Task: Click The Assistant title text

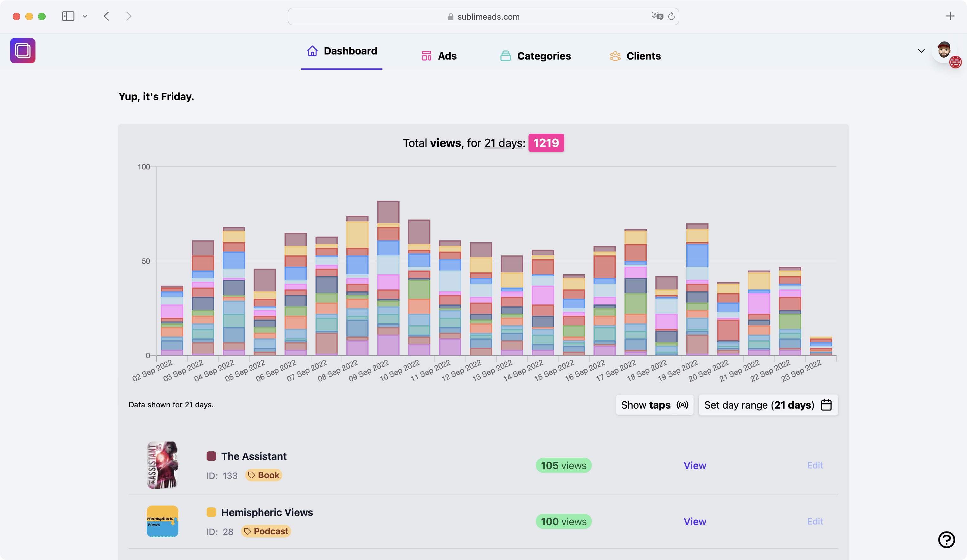Action: click(254, 456)
